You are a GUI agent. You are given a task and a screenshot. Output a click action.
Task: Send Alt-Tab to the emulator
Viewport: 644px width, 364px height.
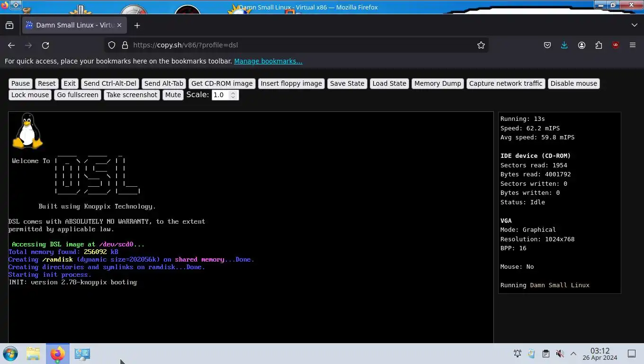[164, 83]
